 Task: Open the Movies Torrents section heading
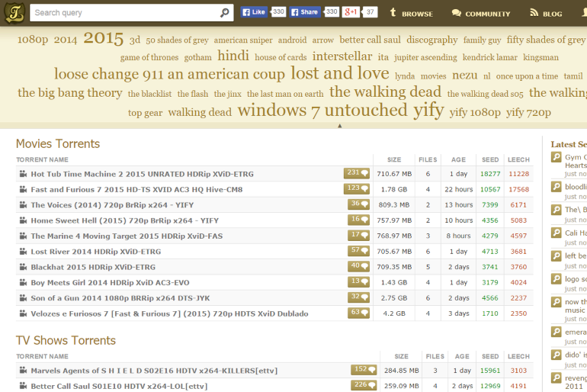[x=58, y=143]
